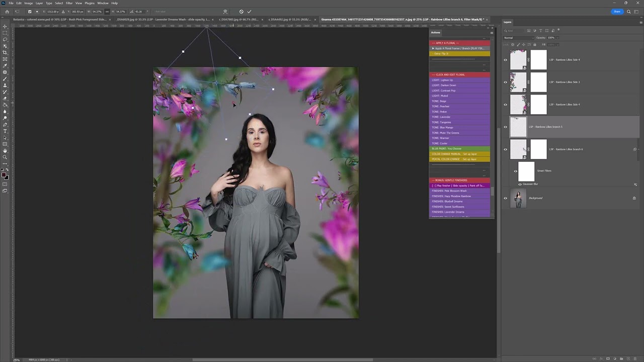Select the Brush tool

5,78
